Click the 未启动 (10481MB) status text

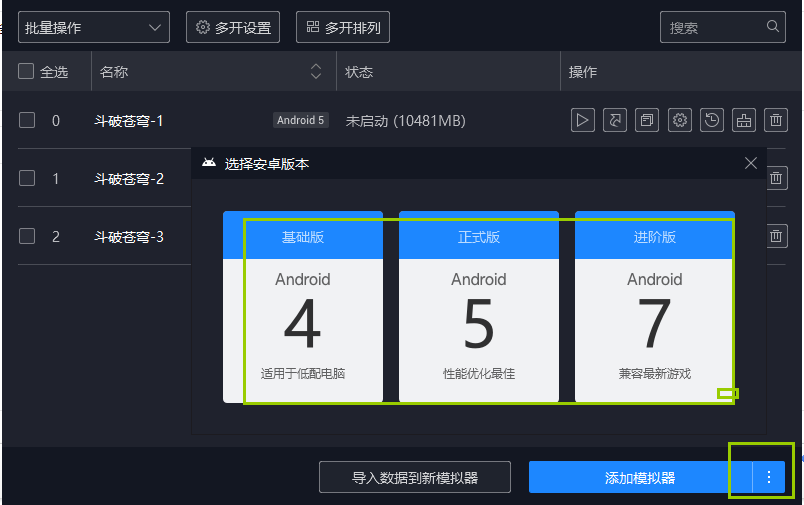pyautogui.click(x=406, y=121)
